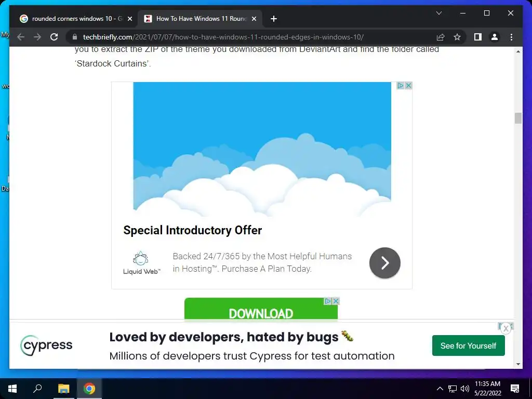Bookmark this page with the star icon
This screenshot has height=399, width=532.
tap(457, 37)
